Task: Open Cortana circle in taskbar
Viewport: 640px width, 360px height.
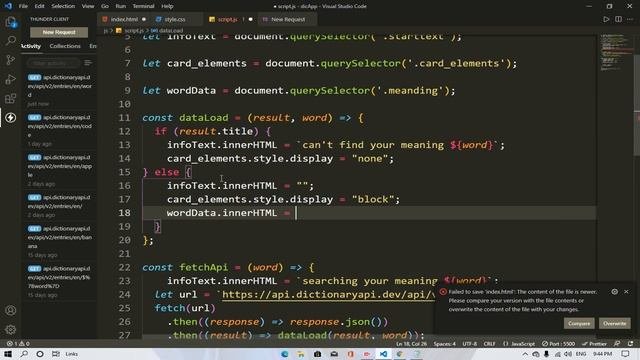Action: click(x=40, y=354)
